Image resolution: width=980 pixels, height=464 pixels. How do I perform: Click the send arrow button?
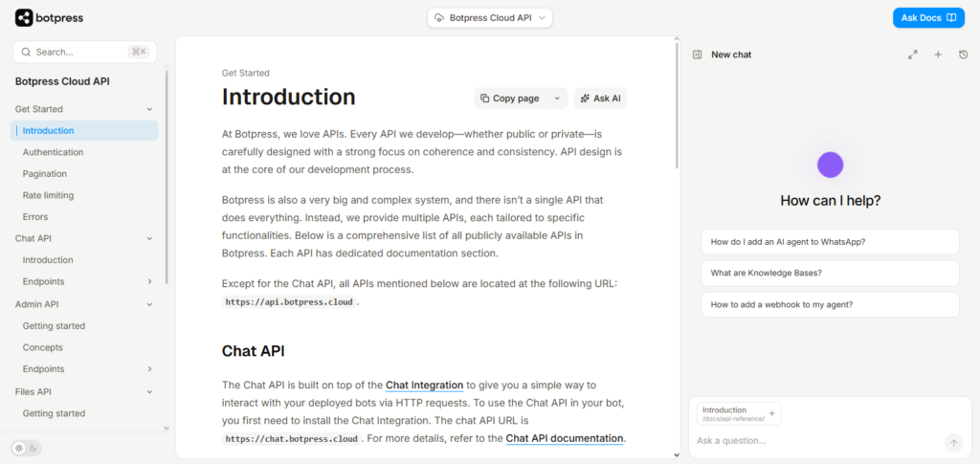pos(953,443)
